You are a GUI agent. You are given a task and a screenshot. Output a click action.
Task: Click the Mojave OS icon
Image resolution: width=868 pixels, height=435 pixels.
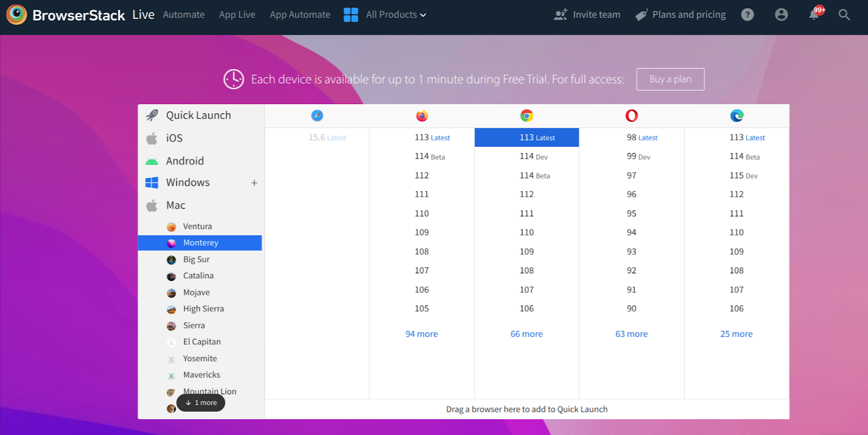171,293
